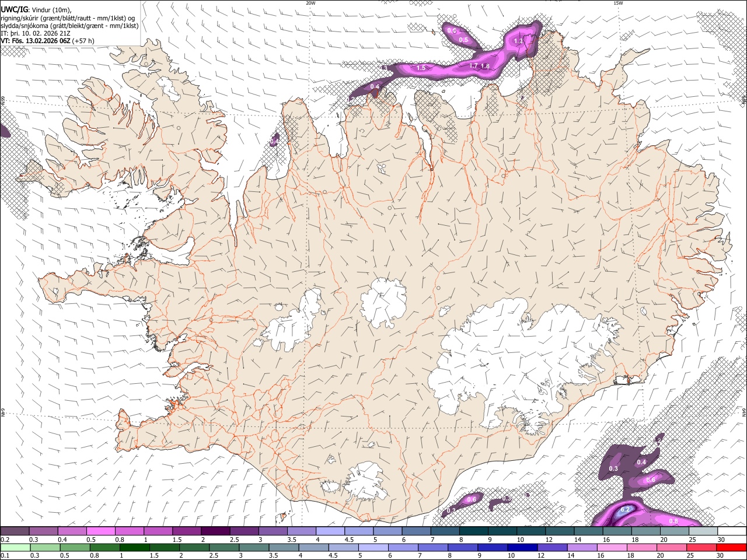Click the UWC/IG title text
Image resolution: width=747 pixels, height=560 pixels.
click(14, 9)
